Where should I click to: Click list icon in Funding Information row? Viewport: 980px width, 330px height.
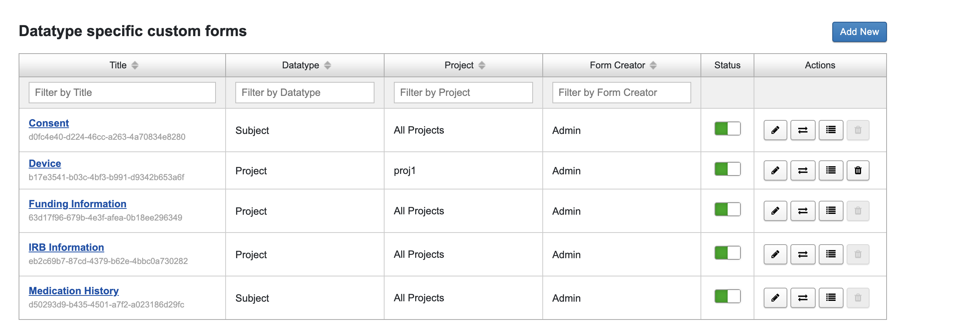(x=831, y=211)
